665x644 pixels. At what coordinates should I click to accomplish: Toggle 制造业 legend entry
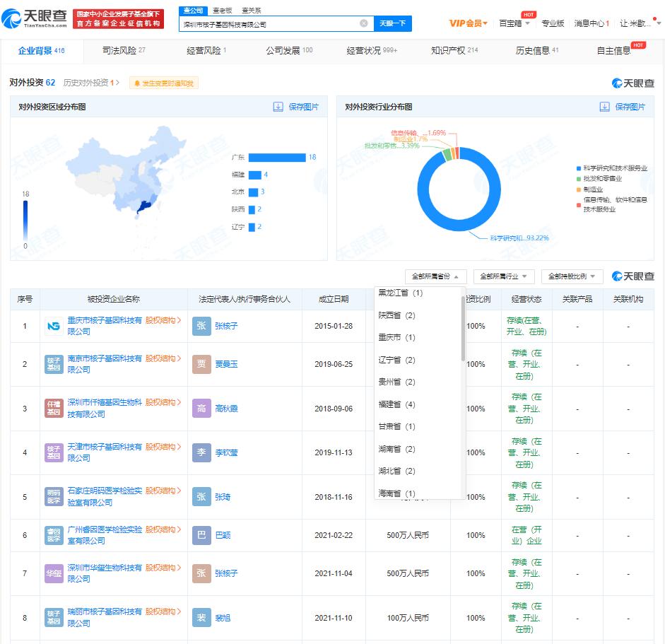pyautogui.click(x=589, y=189)
